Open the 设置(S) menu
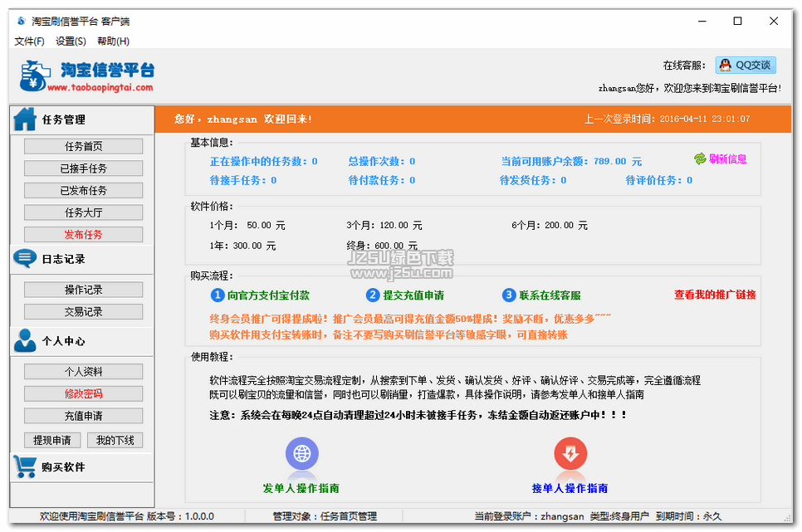This screenshot has height=532, width=802. tap(71, 41)
